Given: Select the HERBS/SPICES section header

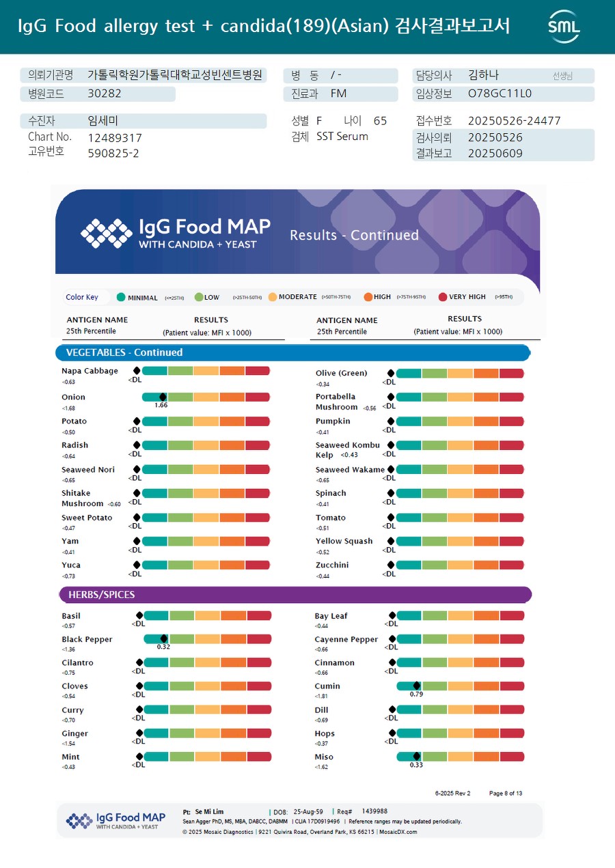Looking at the screenshot, I should (102, 595).
